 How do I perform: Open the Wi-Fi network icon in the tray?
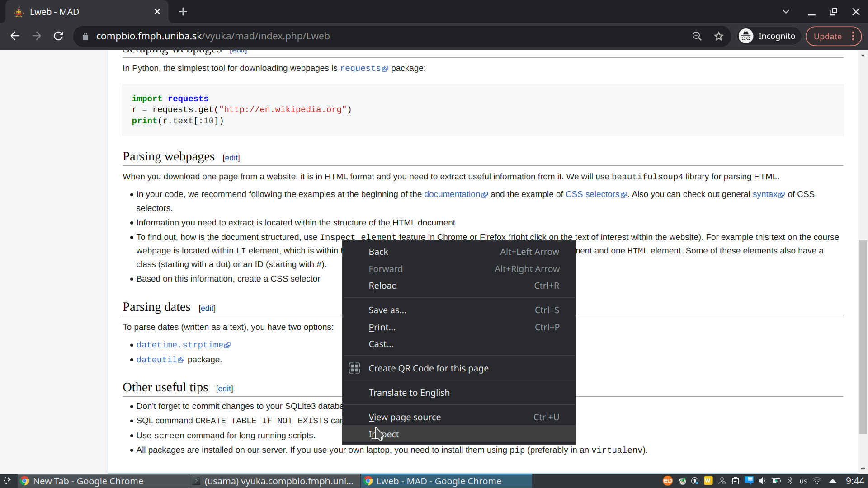[816, 481]
